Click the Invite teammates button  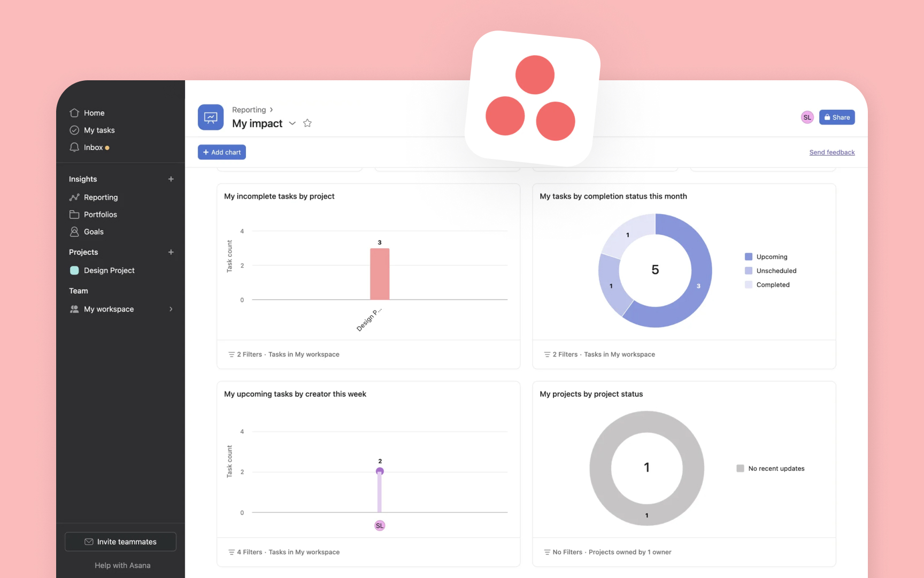pyautogui.click(x=120, y=542)
